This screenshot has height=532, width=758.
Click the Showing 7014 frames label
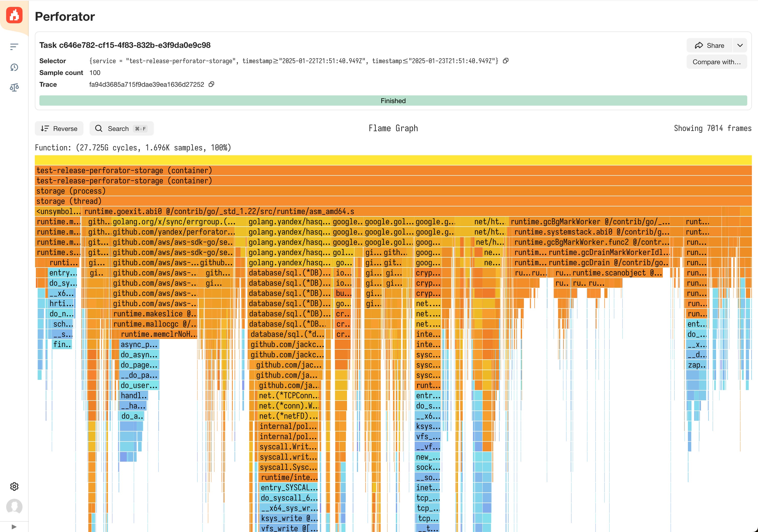[x=712, y=128]
